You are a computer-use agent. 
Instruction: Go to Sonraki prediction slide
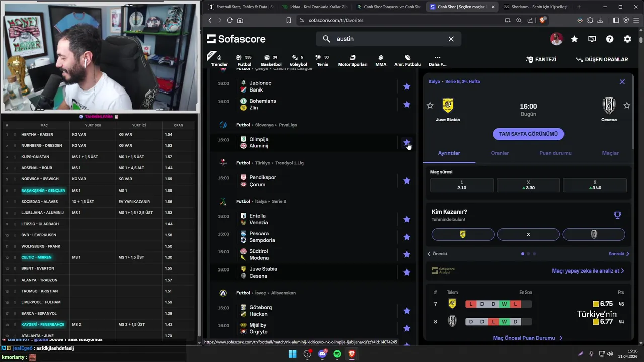[x=619, y=254]
